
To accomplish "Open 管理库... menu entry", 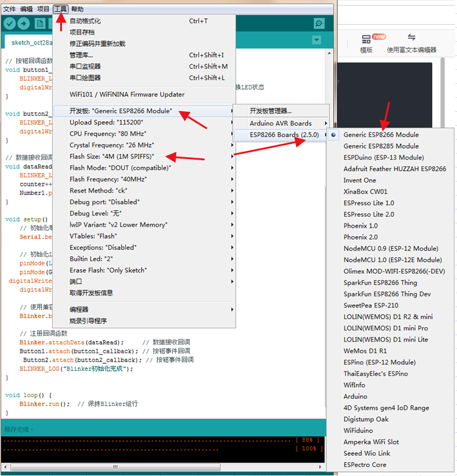I will (145, 55).
